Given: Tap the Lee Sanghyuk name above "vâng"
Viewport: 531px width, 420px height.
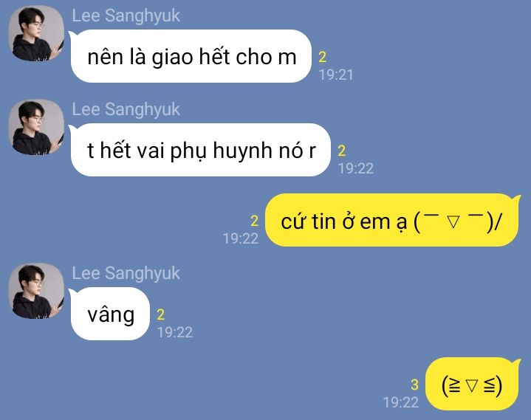Looking at the screenshot, I should point(126,273).
